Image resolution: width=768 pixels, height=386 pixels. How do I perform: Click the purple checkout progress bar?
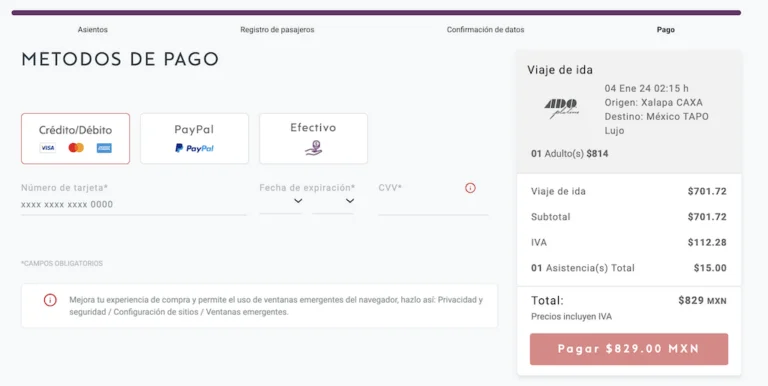376,13
